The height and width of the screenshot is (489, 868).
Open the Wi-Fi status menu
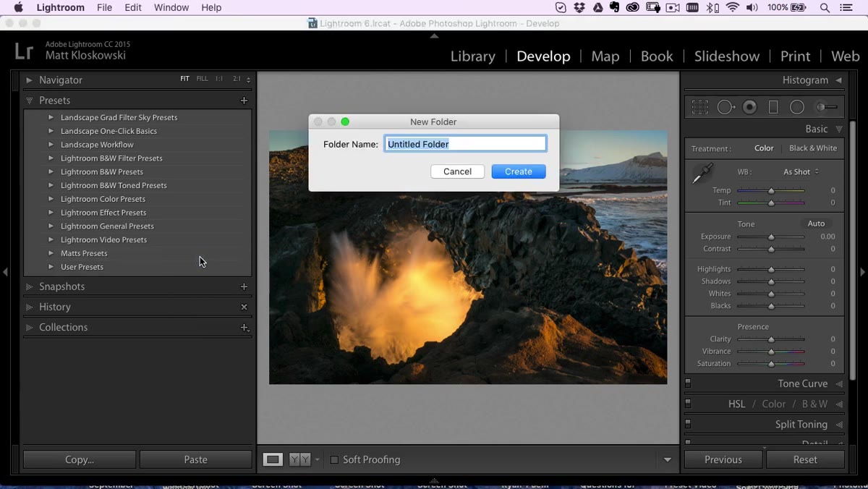(x=733, y=7)
